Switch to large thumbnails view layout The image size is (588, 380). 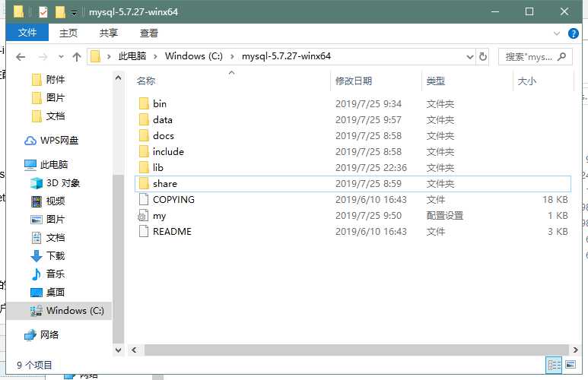(571, 365)
